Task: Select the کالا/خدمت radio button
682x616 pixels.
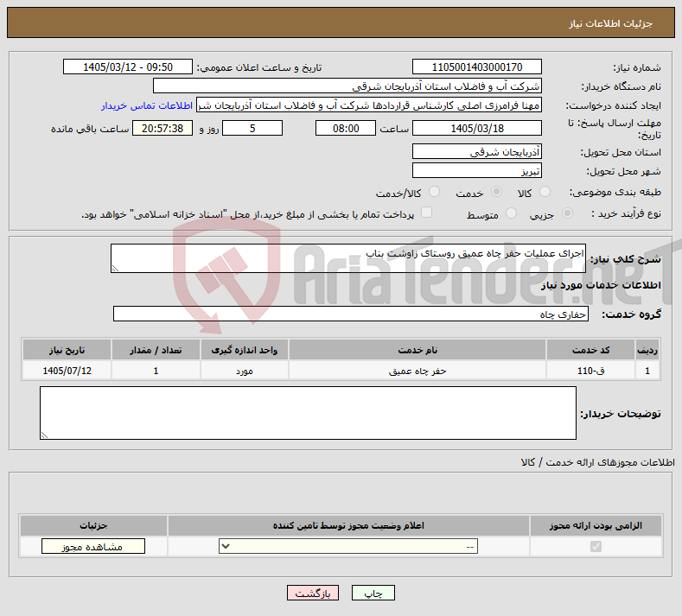Action: point(434,192)
